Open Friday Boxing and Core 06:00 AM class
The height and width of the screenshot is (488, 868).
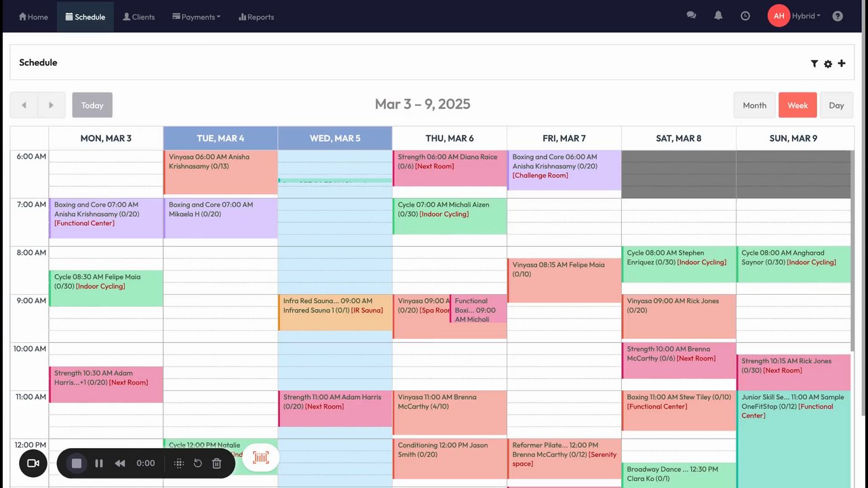[564, 170]
